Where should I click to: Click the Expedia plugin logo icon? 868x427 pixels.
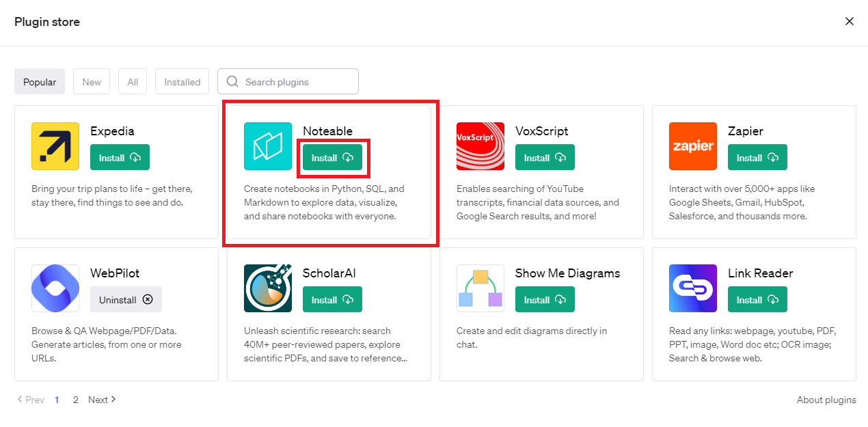click(x=55, y=146)
